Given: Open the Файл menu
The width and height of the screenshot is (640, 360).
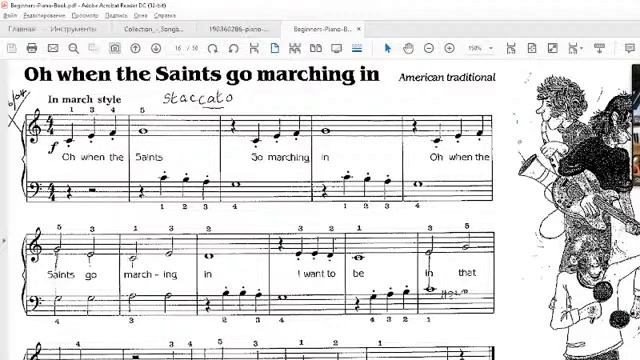Looking at the screenshot, I should click(x=10, y=16).
